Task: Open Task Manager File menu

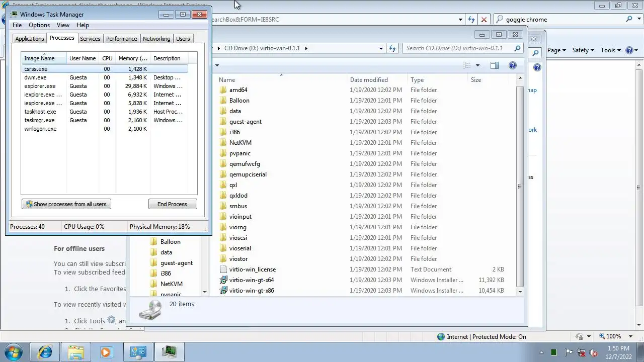Action: tap(17, 25)
